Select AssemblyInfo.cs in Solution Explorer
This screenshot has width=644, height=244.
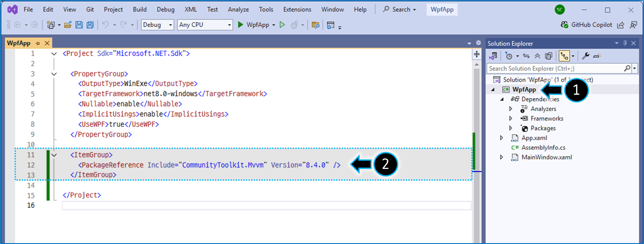point(543,148)
